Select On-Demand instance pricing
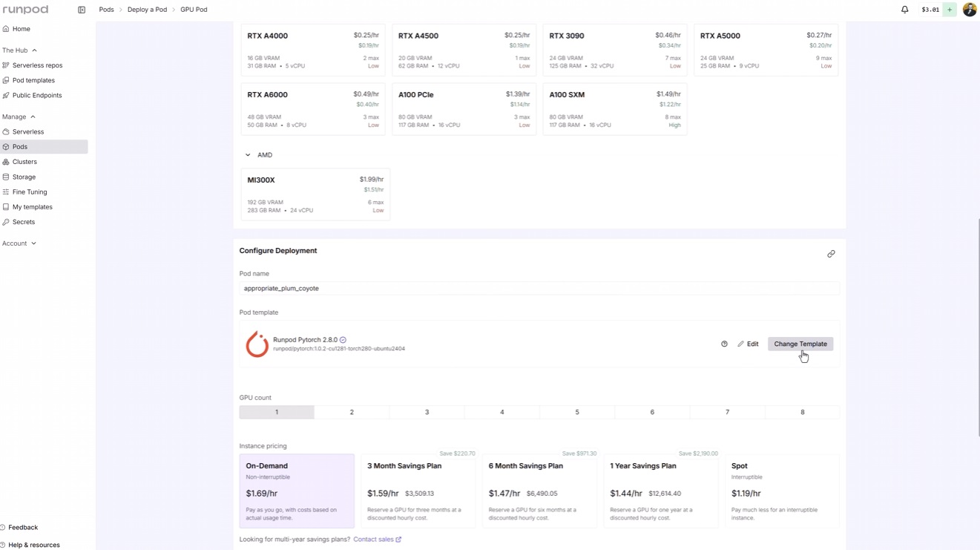Screen dimensions: 980x550 click(297, 491)
